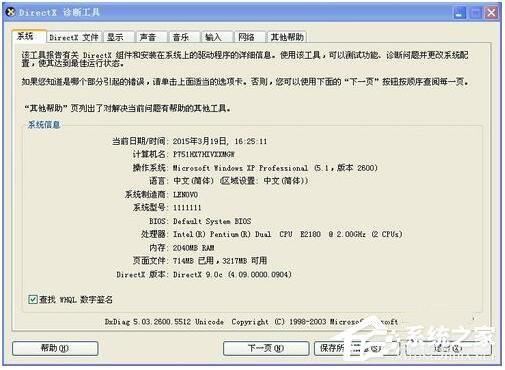Close the DirectX diagnostic window

coord(491,13)
